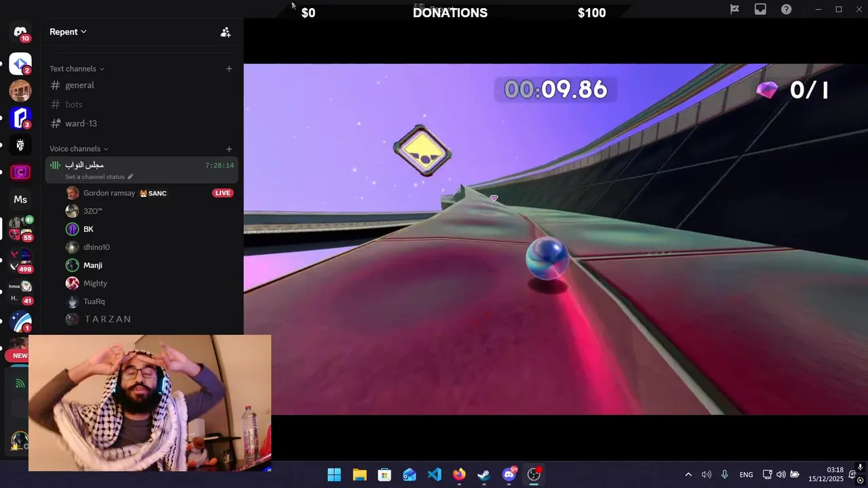
Task: Click the webcam overlay thumbnail
Action: pyautogui.click(x=150, y=403)
